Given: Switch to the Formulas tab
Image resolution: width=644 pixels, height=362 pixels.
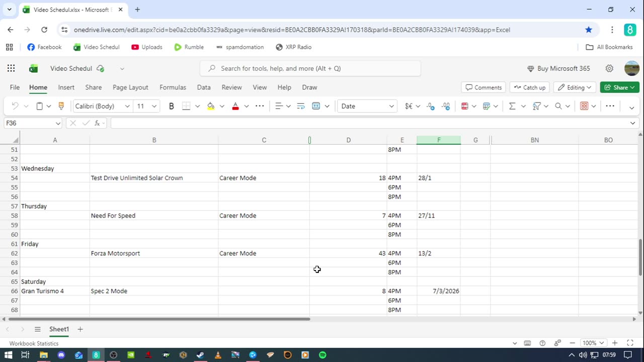Looking at the screenshot, I should coord(173,87).
